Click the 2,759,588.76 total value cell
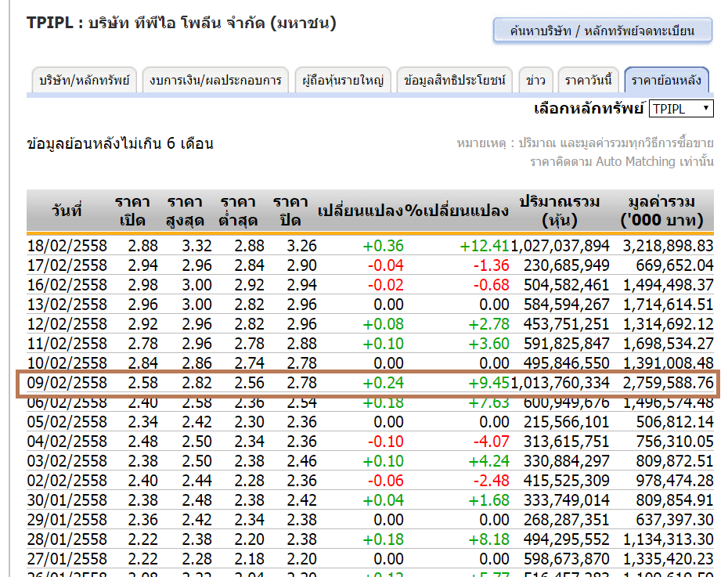 point(668,383)
